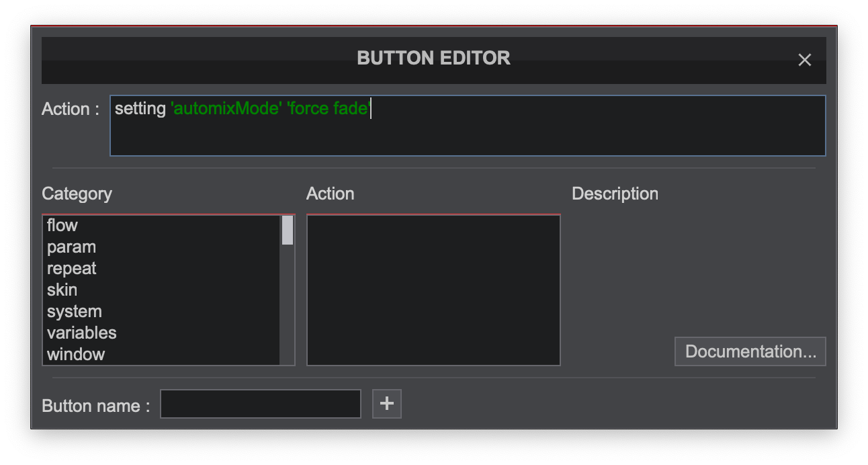Focus the Button name input field

coord(261,404)
